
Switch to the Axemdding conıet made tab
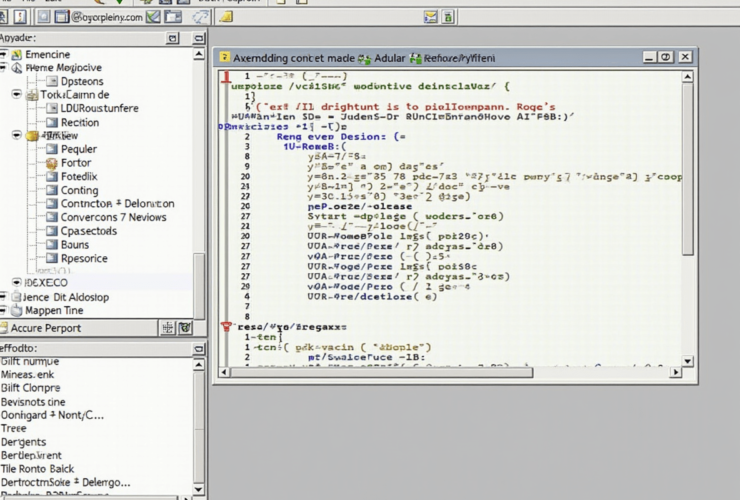pos(294,58)
